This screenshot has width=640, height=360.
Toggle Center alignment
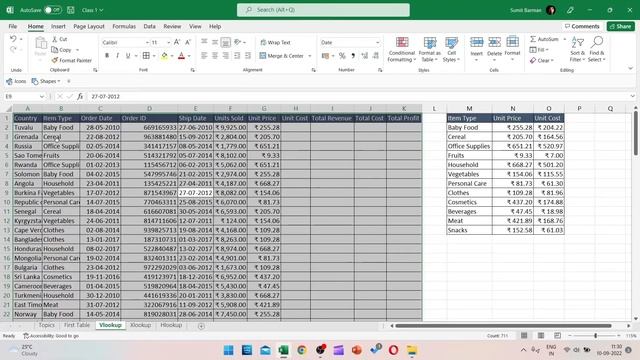pyautogui.click(x=215, y=56)
